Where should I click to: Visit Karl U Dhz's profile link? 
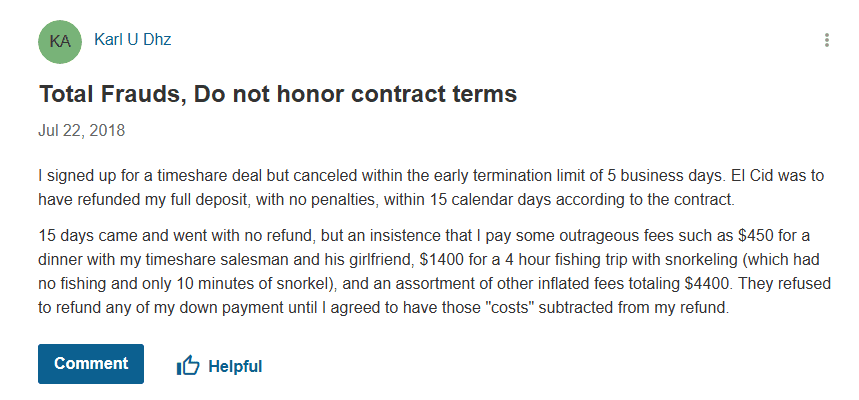tap(133, 39)
